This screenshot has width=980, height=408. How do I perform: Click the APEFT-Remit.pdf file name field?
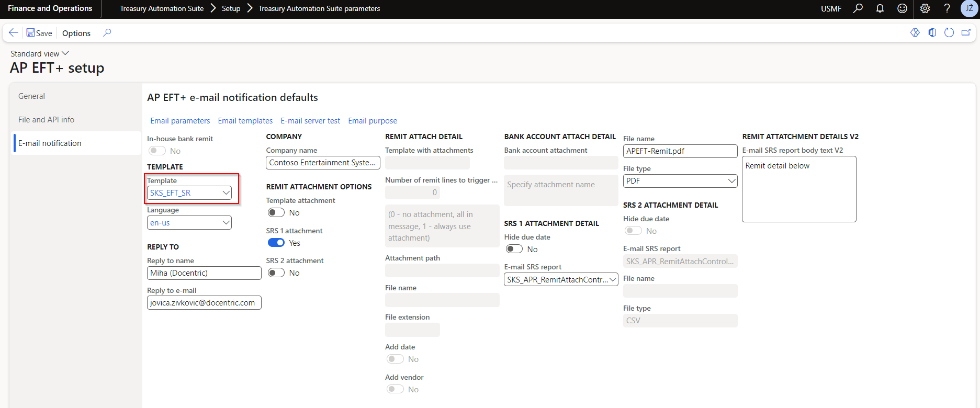[680, 151]
